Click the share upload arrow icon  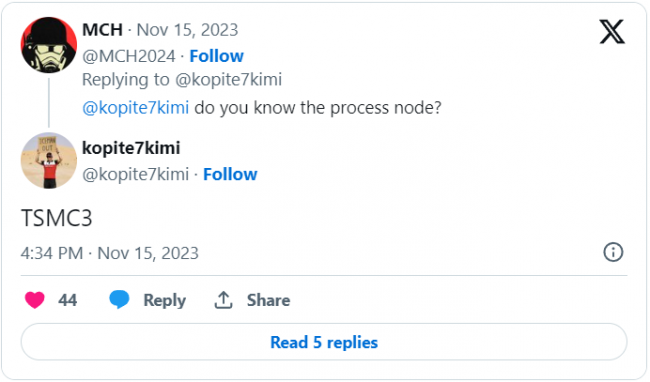[223, 300]
